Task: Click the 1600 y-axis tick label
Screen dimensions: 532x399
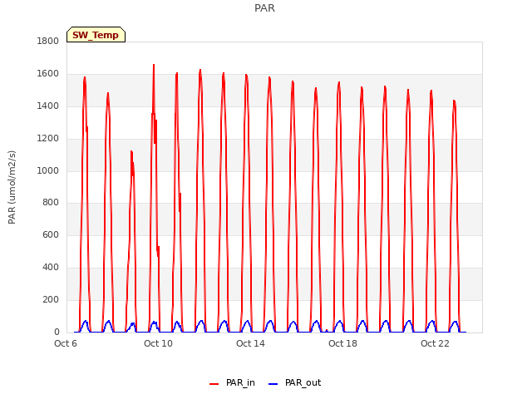Action: (x=48, y=74)
